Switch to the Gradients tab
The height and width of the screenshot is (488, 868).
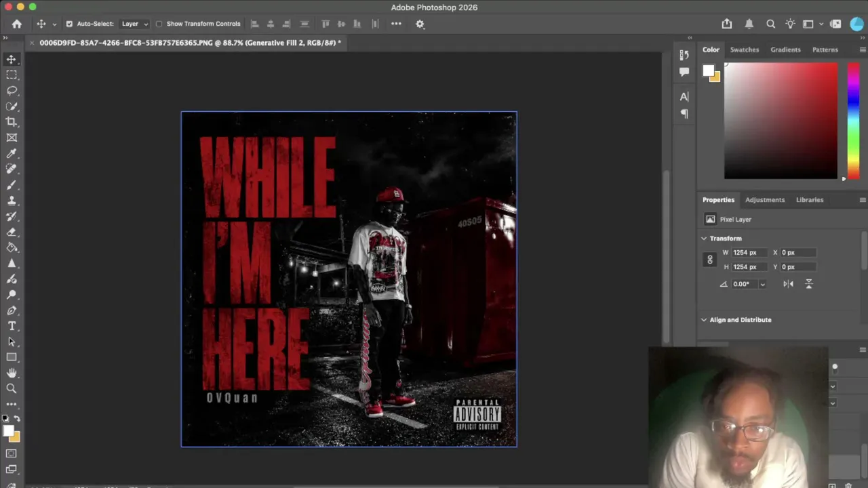(785, 49)
